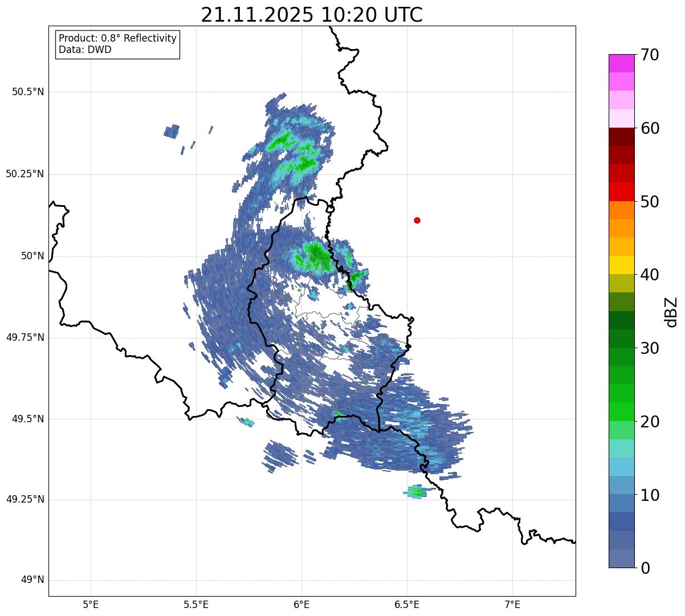Click the colorbar 'dBZ' axis label
This screenshot has width=685, height=616.
(671, 312)
